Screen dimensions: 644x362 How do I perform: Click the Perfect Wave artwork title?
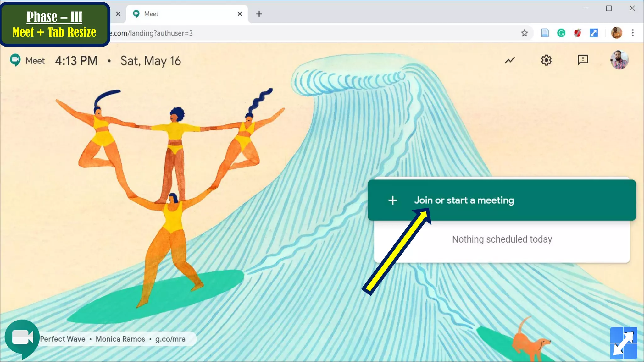pyautogui.click(x=63, y=339)
